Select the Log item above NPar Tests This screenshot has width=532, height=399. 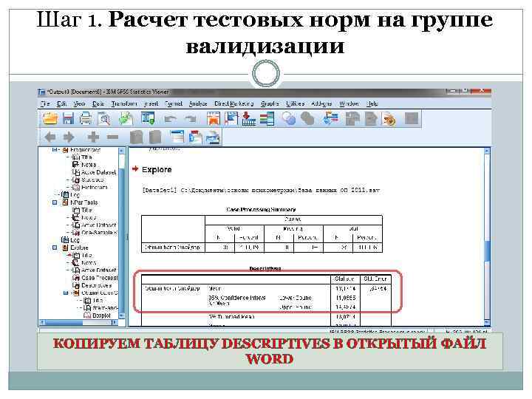coord(75,195)
